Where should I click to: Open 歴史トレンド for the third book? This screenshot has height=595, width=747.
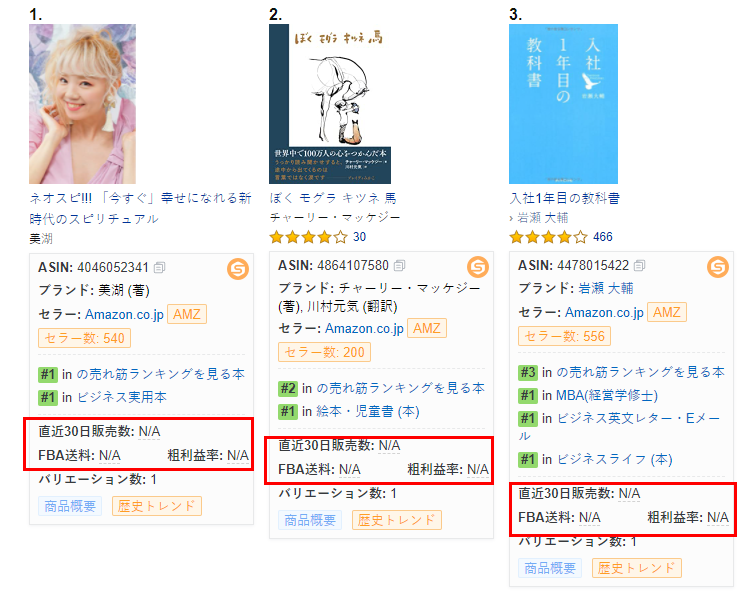click(637, 568)
